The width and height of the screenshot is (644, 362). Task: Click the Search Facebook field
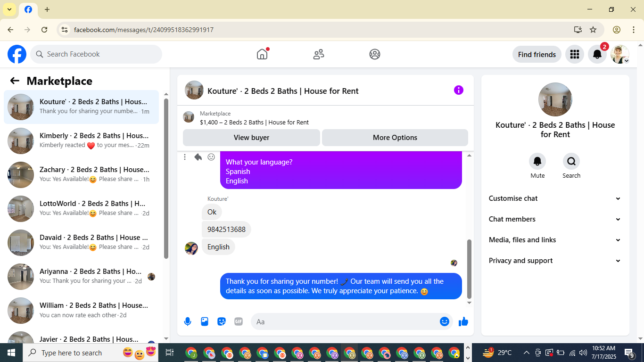96,54
